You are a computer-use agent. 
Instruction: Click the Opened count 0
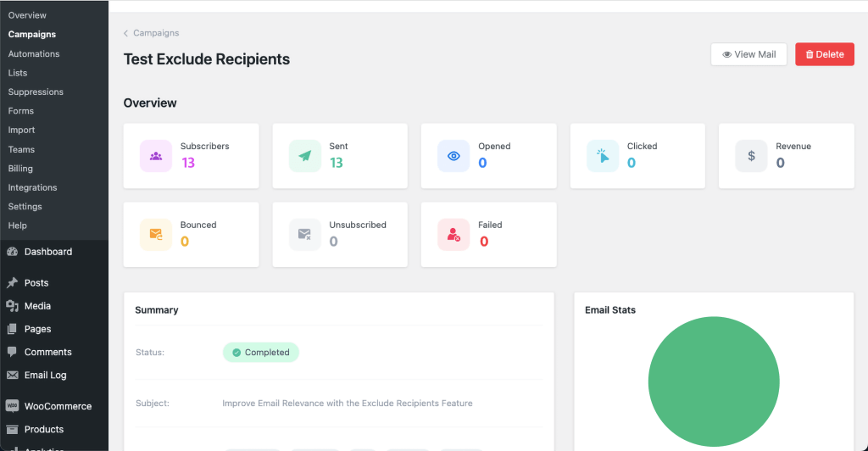[x=482, y=163]
